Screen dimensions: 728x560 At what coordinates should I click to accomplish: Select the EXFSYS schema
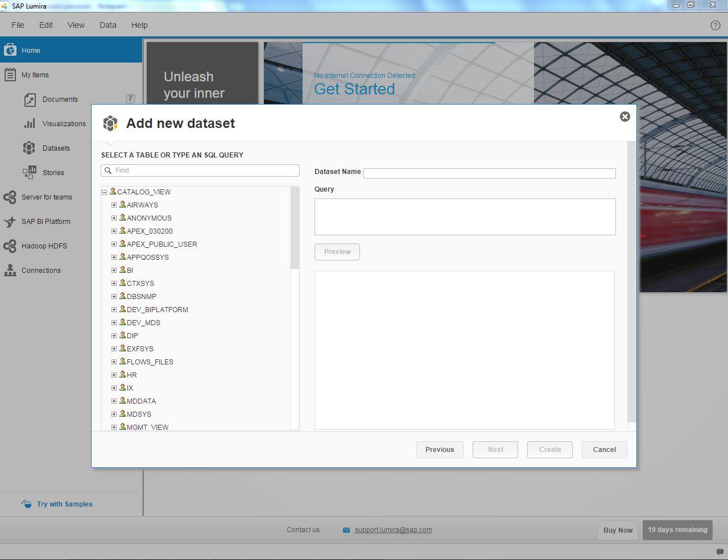click(x=140, y=349)
